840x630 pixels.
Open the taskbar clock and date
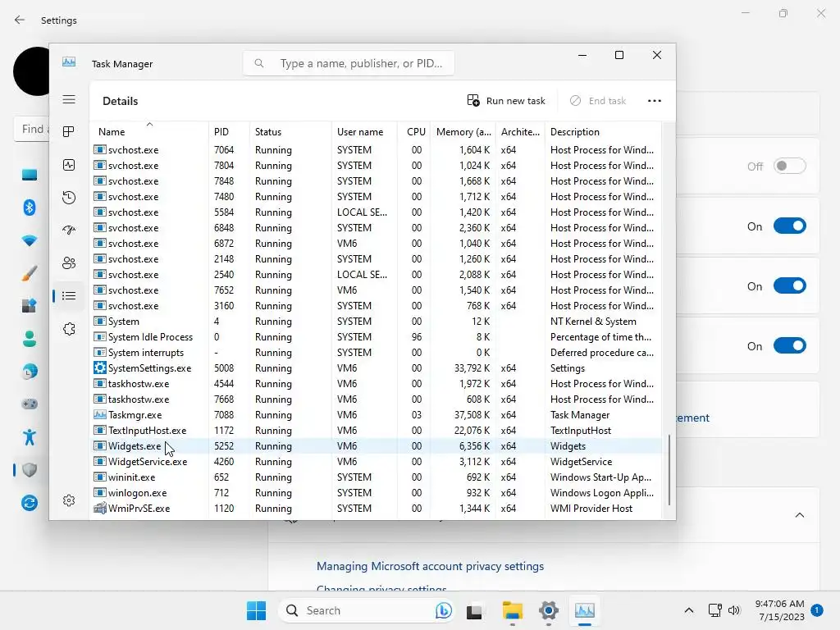779,610
